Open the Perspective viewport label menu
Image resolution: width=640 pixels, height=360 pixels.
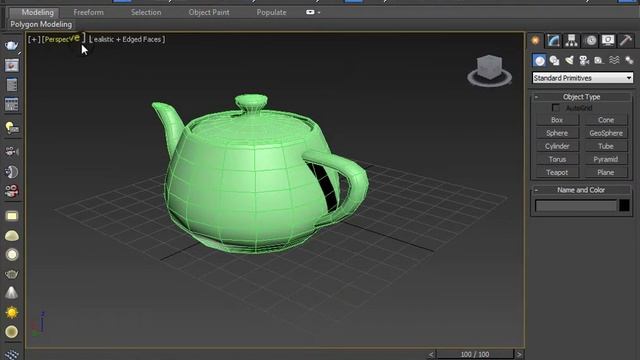point(63,39)
